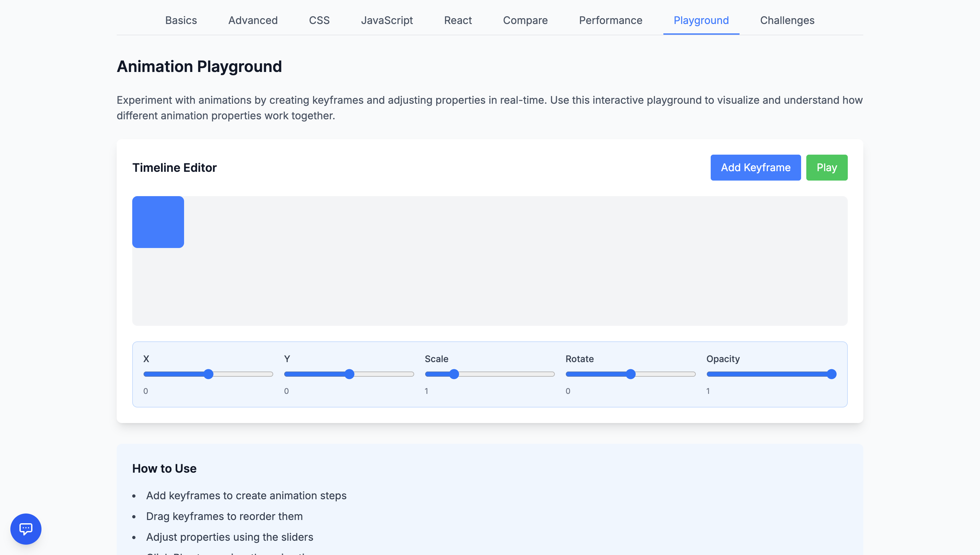980x555 pixels.
Task: Click the Rotate slider handle
Action: 631,374
